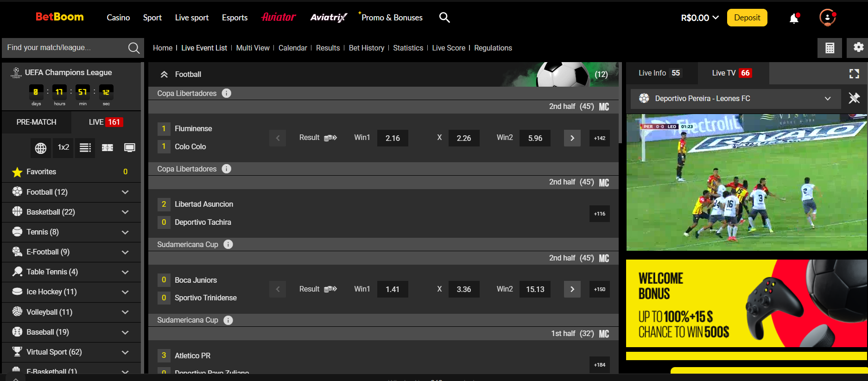Show info for second Sudamericana Cup league

point(228,320)
